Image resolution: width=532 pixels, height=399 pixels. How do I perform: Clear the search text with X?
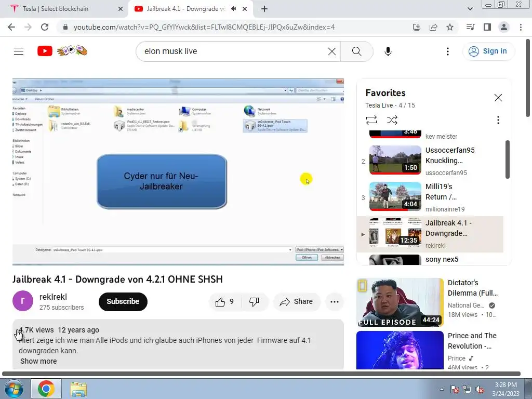332,51
